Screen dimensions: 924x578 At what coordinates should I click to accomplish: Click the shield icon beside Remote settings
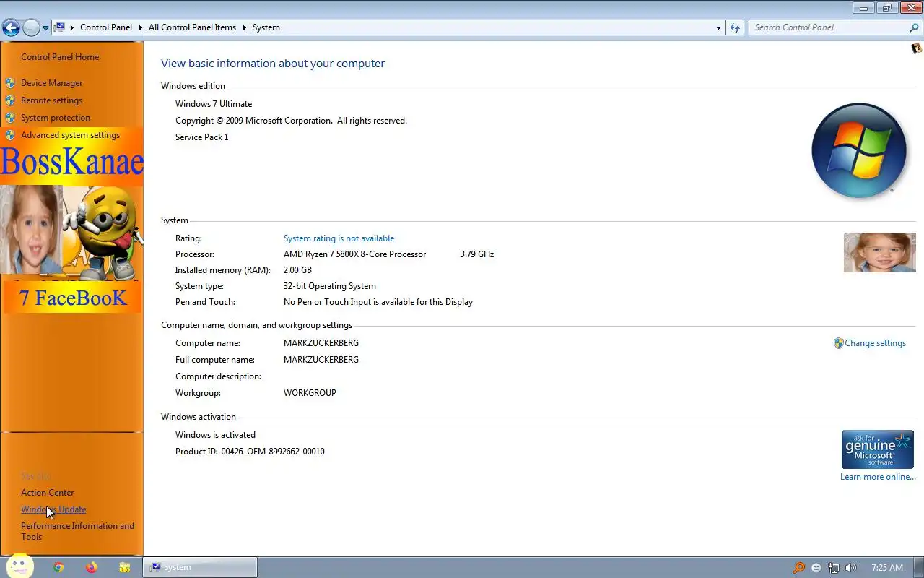click(x=10, y=100)
